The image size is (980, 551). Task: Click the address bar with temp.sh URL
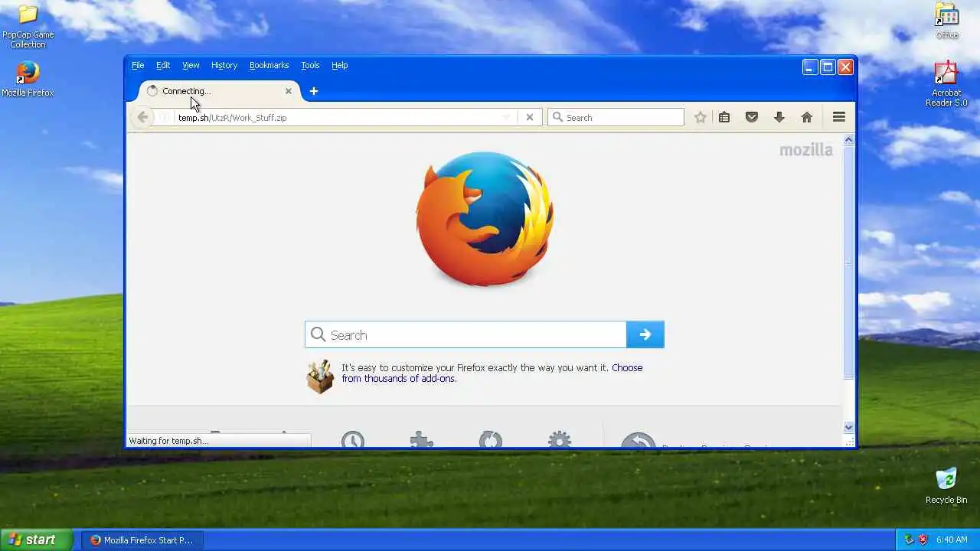(x=337, y=117)
